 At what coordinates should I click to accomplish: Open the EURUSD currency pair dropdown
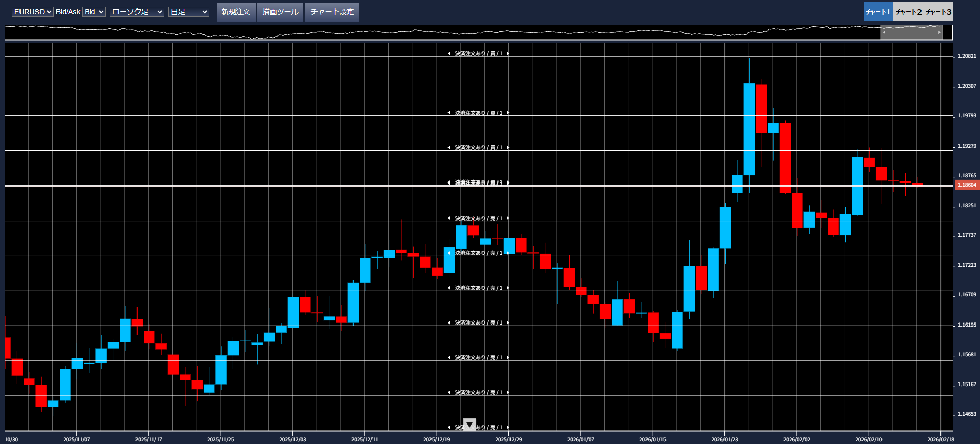pyautogui.click(x=32, y=12)
